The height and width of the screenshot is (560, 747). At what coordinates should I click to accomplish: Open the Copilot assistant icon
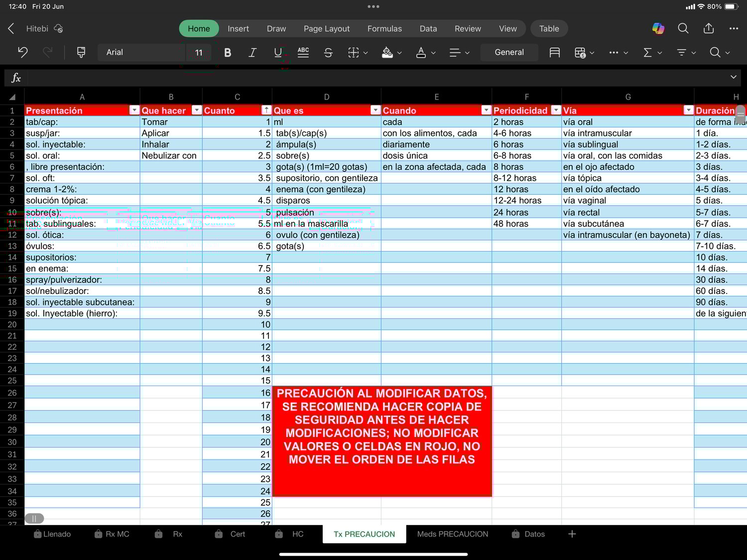point(658,28)
